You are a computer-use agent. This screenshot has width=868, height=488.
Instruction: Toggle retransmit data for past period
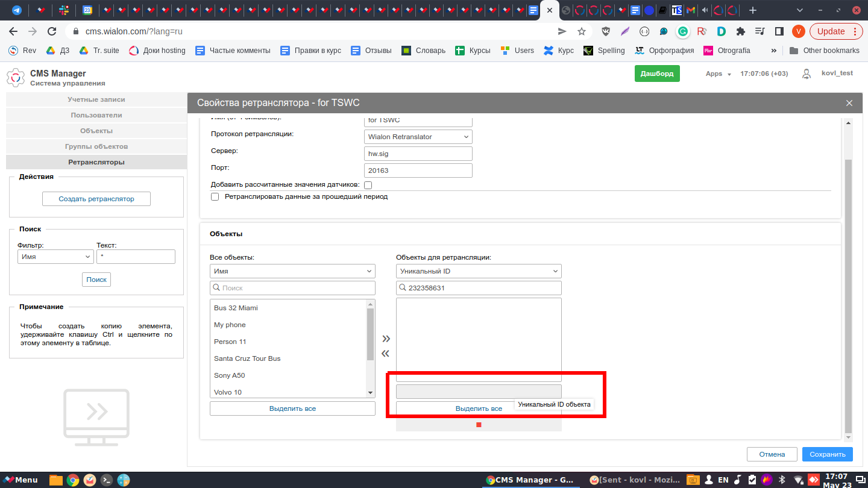(x=215, y=196)
